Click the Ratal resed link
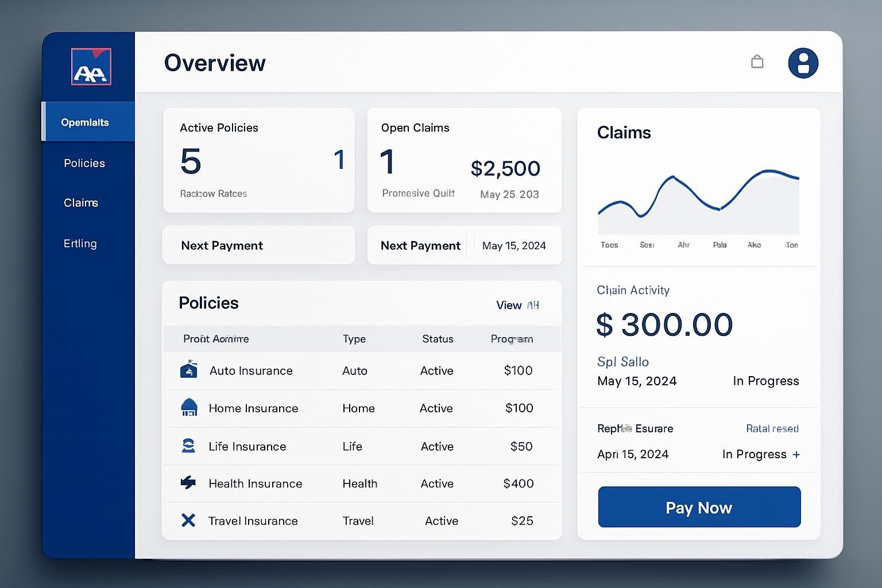882x588 pixels. click(772, 428)
